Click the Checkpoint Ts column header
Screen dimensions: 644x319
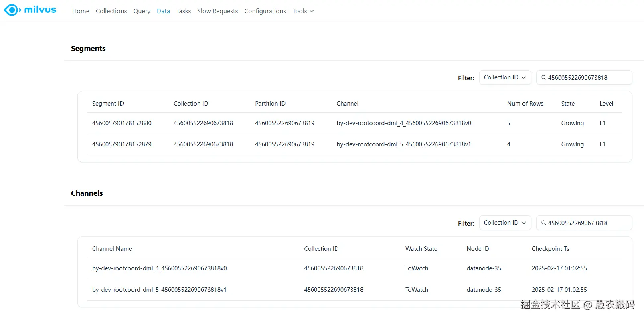(551, 249)
